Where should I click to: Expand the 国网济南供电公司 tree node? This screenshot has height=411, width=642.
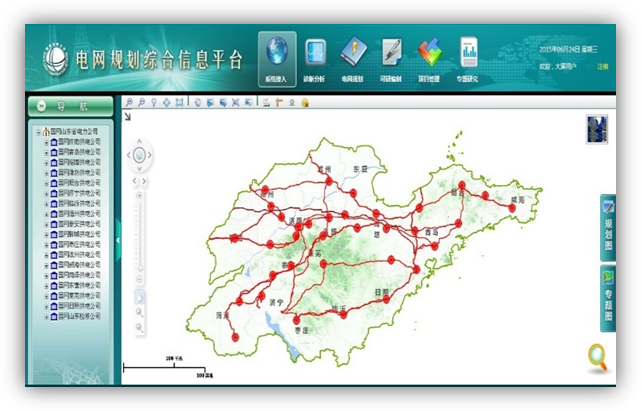46,142
